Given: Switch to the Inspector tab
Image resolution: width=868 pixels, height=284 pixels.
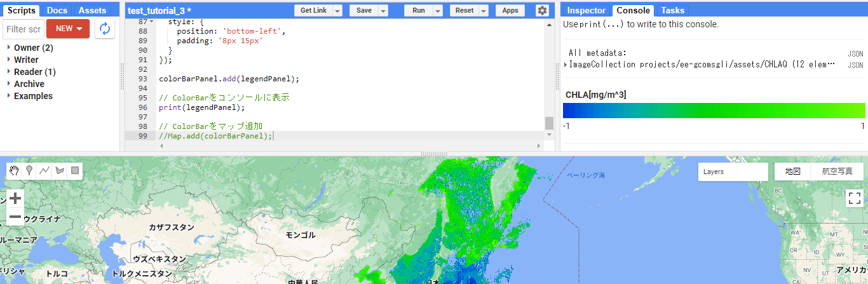Looking at the screenshot, I should click(x=586, y=10).
